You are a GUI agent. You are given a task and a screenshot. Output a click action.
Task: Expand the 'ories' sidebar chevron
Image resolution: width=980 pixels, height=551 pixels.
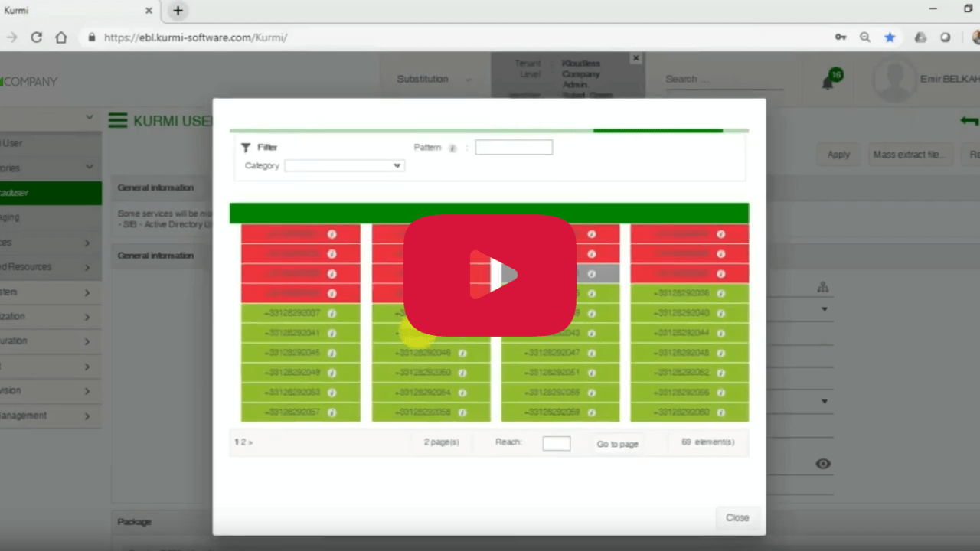(x=90, y=168)
